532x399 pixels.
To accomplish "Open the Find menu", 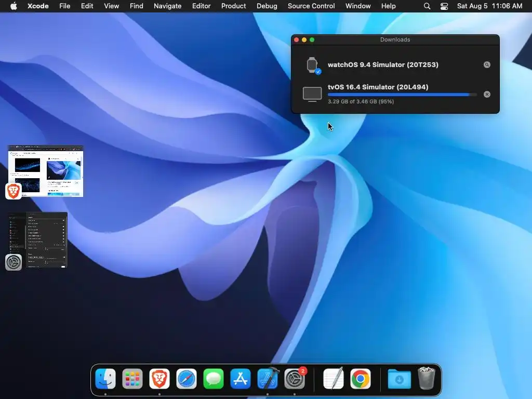I will point(137,6).
